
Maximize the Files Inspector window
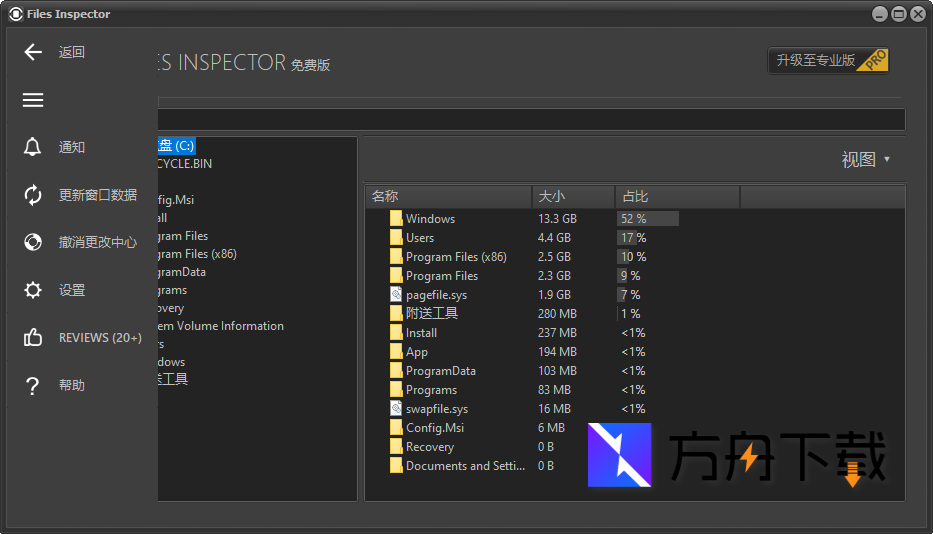pos(899,14)
